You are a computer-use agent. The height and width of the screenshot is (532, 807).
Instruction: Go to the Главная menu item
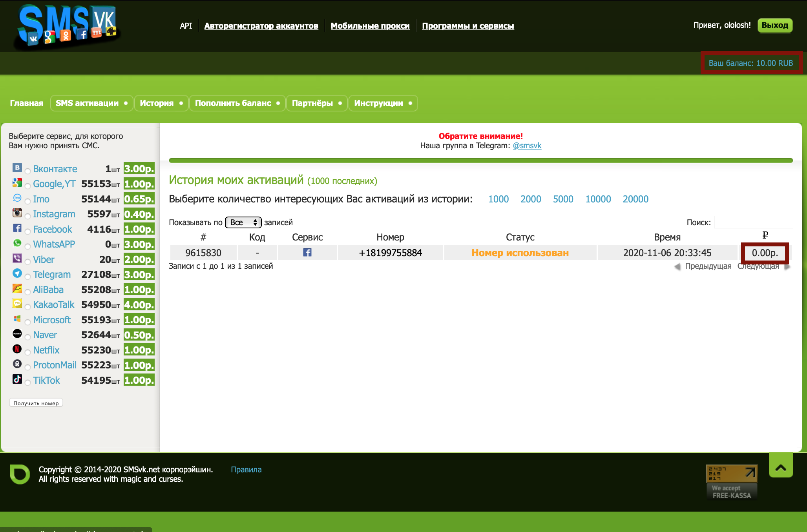26,103
